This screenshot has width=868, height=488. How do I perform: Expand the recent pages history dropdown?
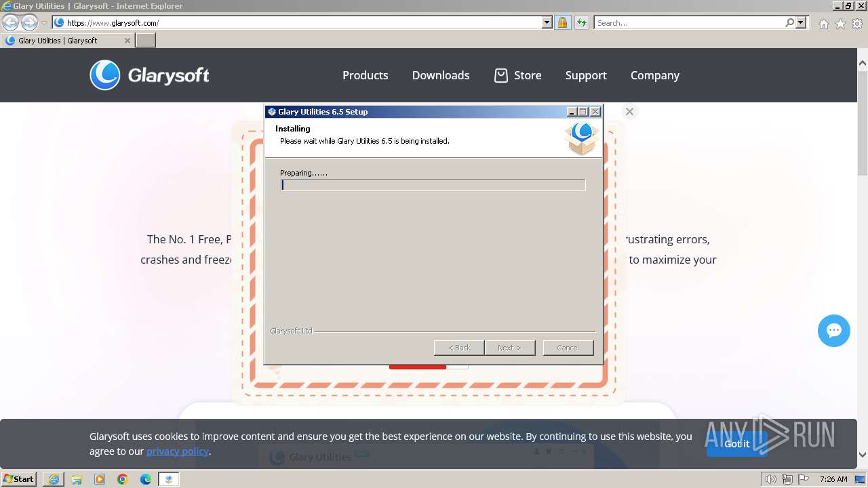point(44,23)
